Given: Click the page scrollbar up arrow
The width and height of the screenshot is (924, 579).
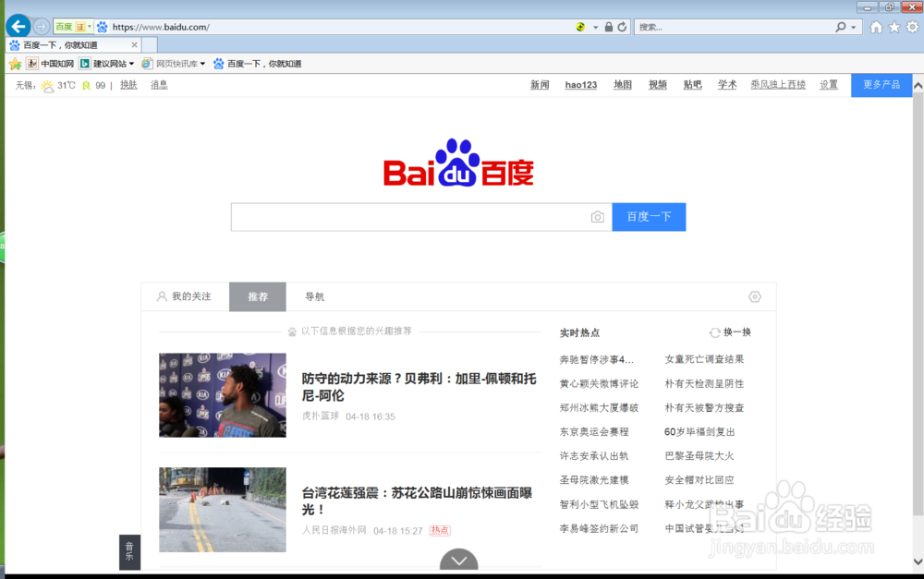Looking at the screenshot, I should coord(918,85).
